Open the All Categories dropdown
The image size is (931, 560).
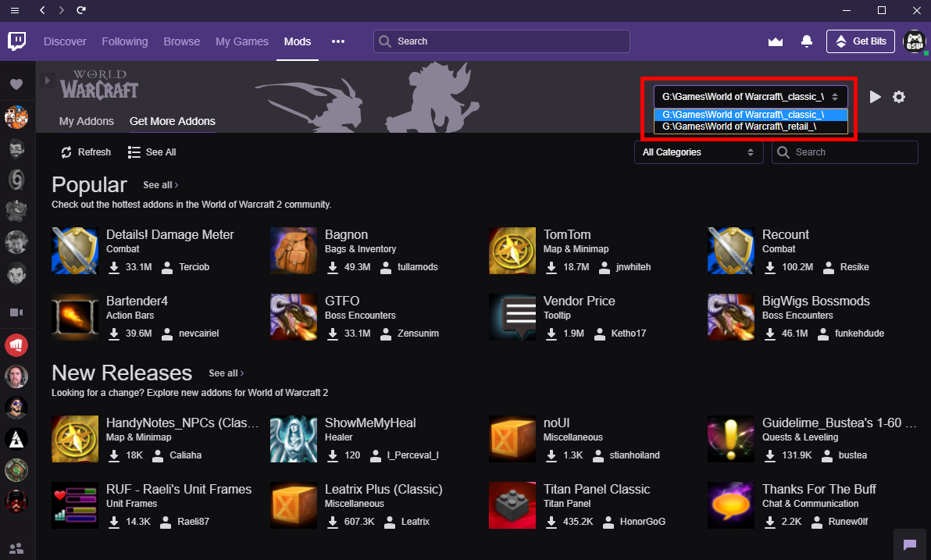[x=699, y=152]
